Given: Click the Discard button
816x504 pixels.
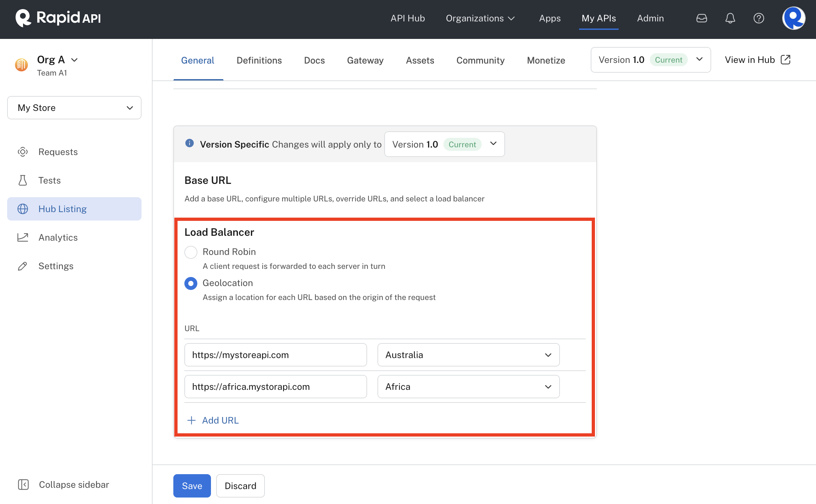Looking at the screenshot, I should 240,486.
